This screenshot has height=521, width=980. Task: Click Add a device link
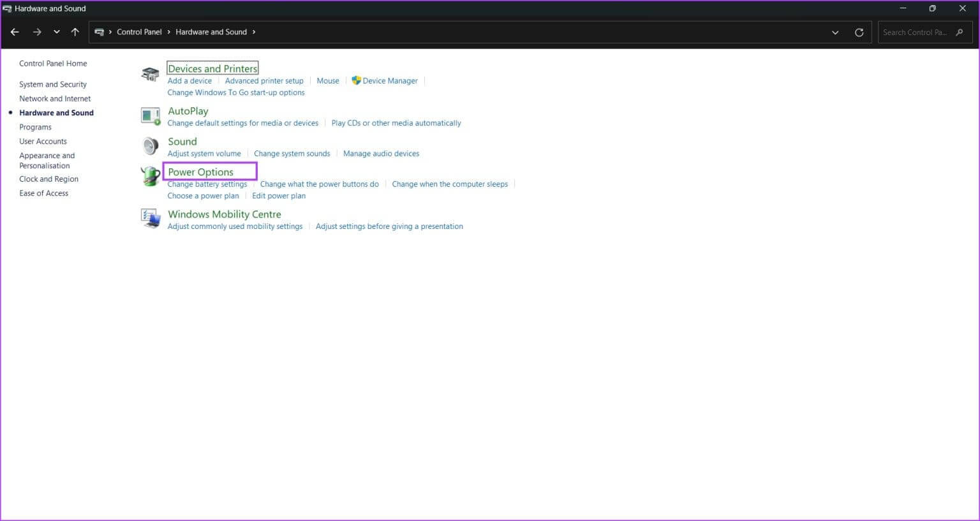coord(189,81)
